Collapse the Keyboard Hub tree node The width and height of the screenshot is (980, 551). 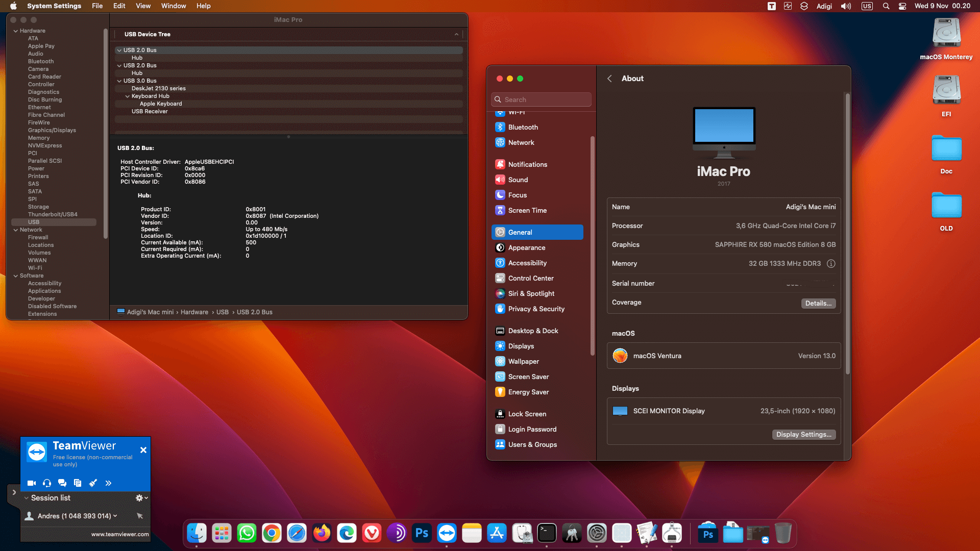(x=128, y=96)
